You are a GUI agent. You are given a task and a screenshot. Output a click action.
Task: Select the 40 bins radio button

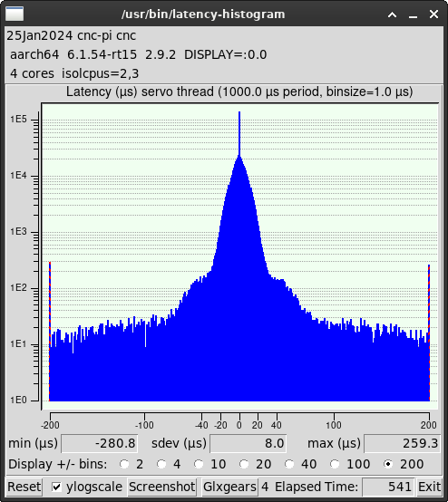click(289, 464)
